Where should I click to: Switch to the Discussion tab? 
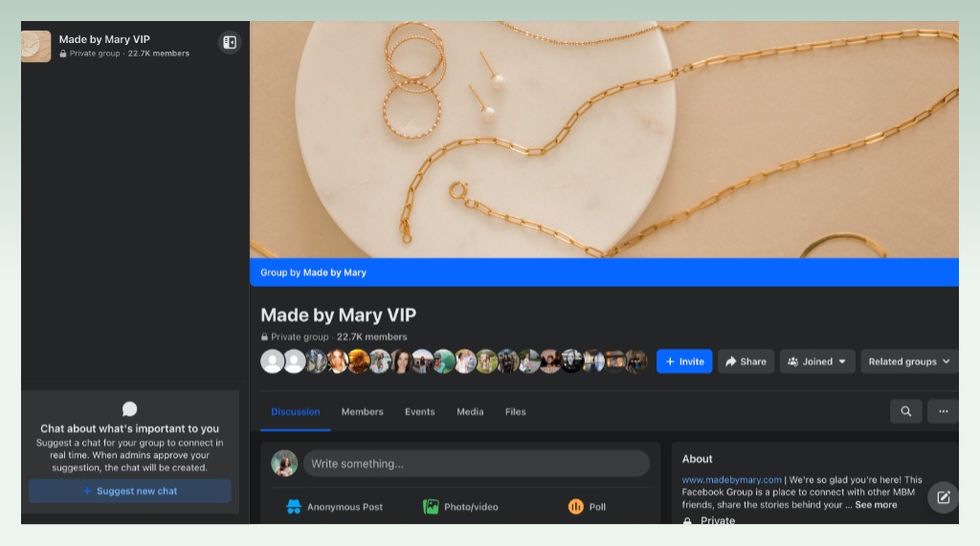point(296,412)
